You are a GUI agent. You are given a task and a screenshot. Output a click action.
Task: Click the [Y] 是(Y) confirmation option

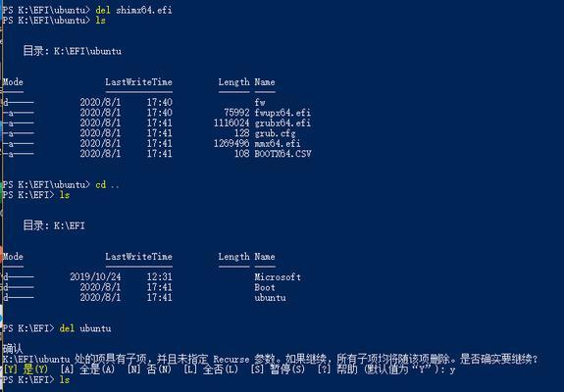point(26,369)
